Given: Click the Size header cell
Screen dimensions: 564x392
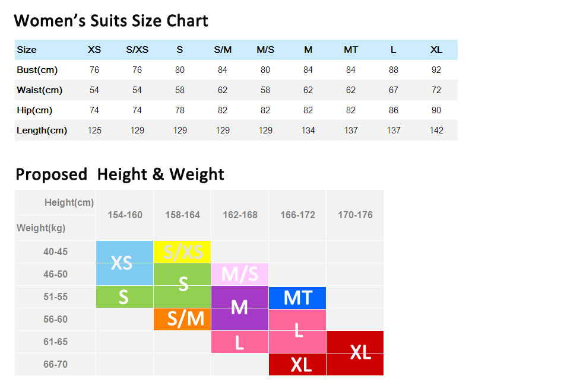Looking at the screenshot, I should tap(27, 50).
